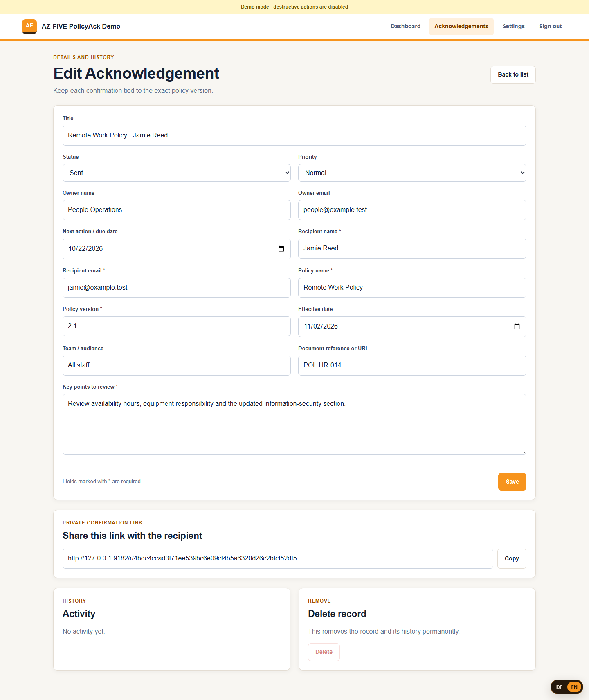The width and height of the screenshot is (589, 700).
Task: Click the AZ-FIVE PolicyAck Demo title
Action: [x=81, y=26]
